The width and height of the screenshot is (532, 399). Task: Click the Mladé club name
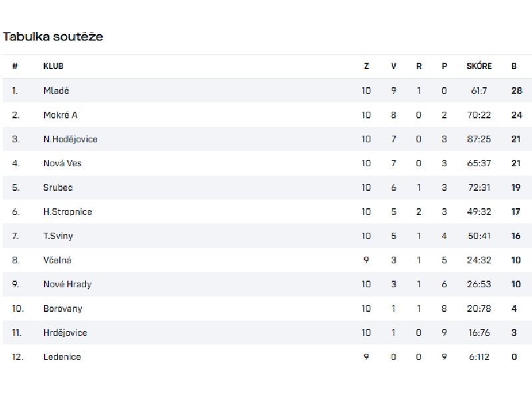click(56, 90)
